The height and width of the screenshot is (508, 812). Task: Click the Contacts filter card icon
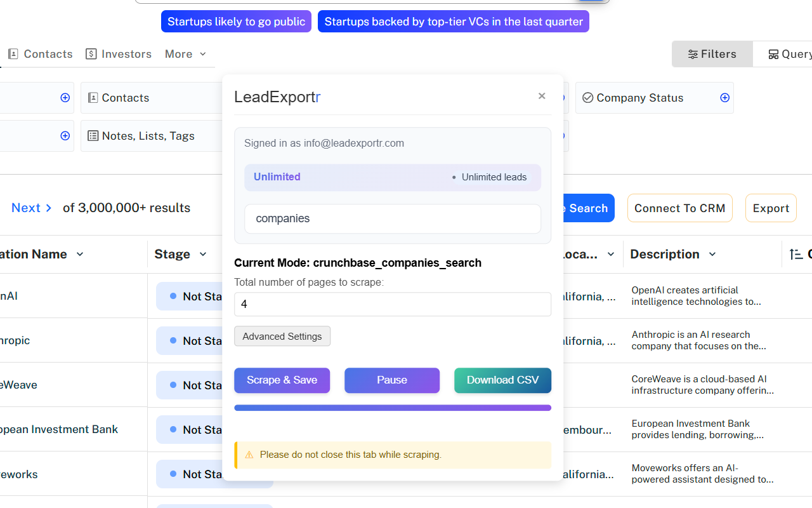93,98
